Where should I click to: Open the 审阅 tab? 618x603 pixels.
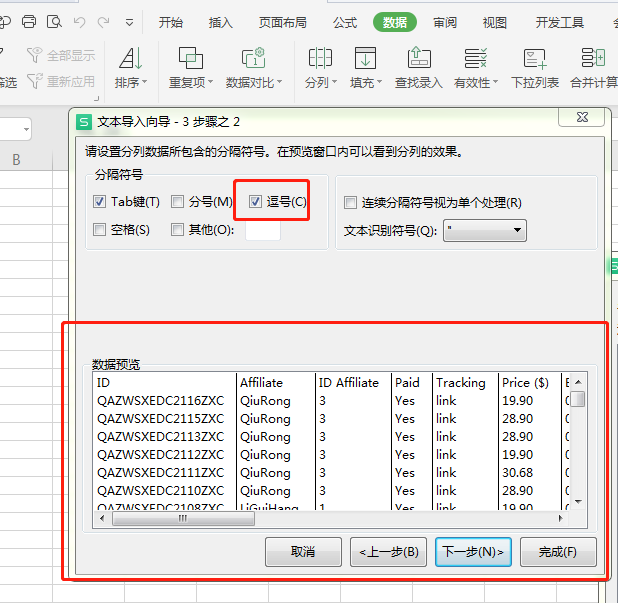(445, 22)
